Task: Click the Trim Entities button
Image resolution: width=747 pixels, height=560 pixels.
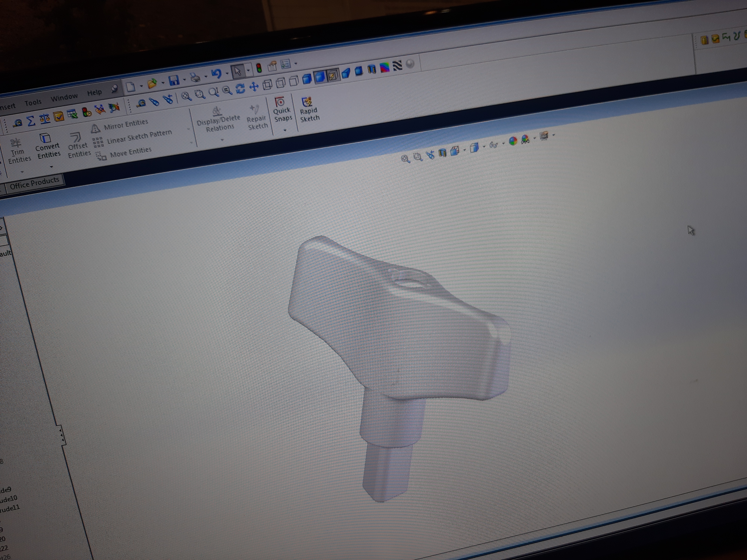Action: [x=19, y=151]
